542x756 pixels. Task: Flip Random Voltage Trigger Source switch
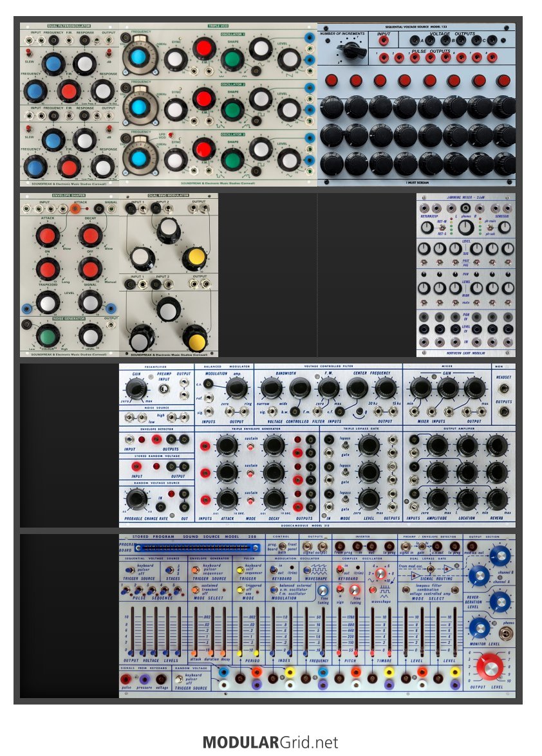tap(180, 679)
